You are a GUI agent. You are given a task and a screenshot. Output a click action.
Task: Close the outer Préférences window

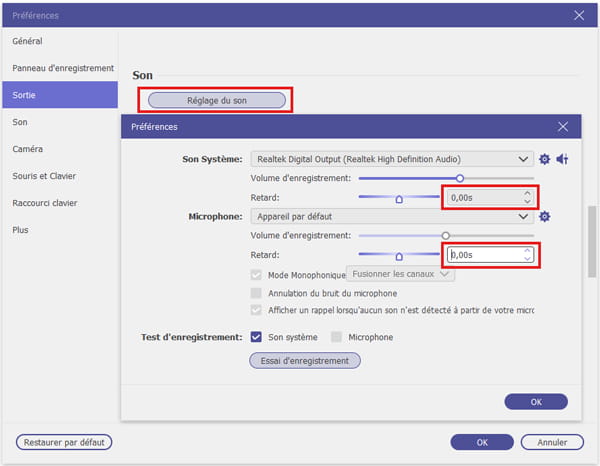(x=578, y=15)
